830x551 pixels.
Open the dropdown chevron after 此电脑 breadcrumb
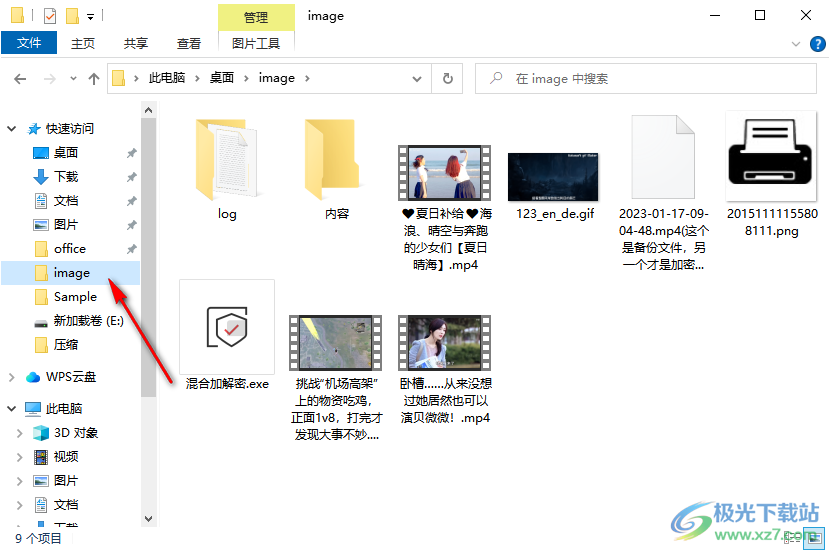tap(197, 78)
